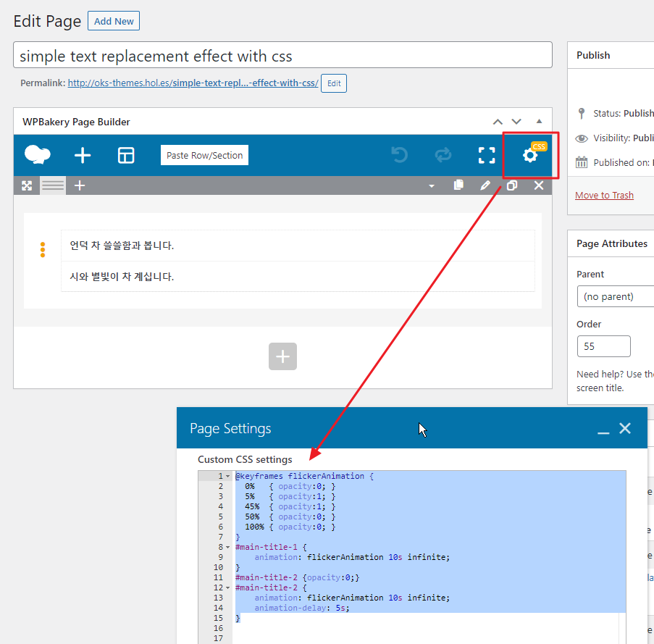This screenshot has height=644, width=654.
Task: Click the Page Attributes panel heading
Action: pyautogui.click(x=612, y=243)
